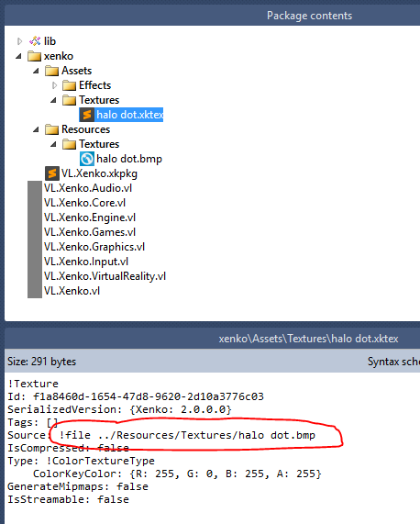Collapse the xenko folder arrow
420x524 pixels.
(19, 56)
